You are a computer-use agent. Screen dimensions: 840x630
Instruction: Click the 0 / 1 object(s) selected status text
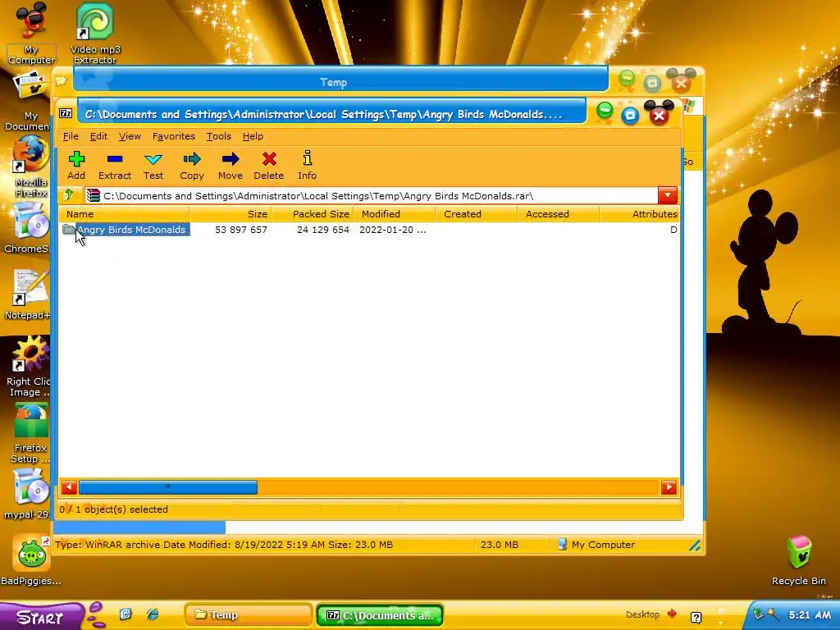point(113,509)
